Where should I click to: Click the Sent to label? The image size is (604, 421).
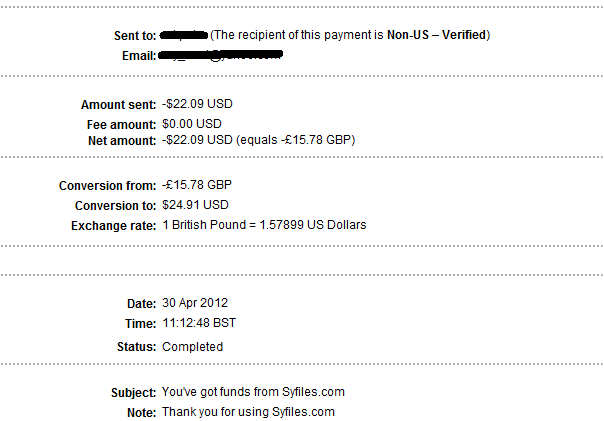tap(134, 36)
